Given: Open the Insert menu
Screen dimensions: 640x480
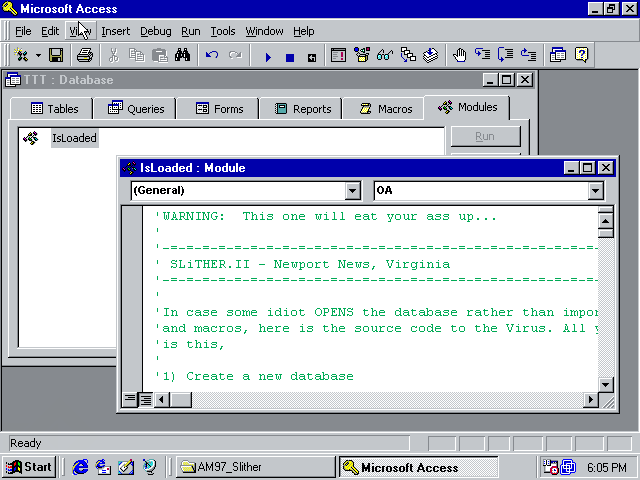Looking at the screenshot, I should click(x=116, y=31).
